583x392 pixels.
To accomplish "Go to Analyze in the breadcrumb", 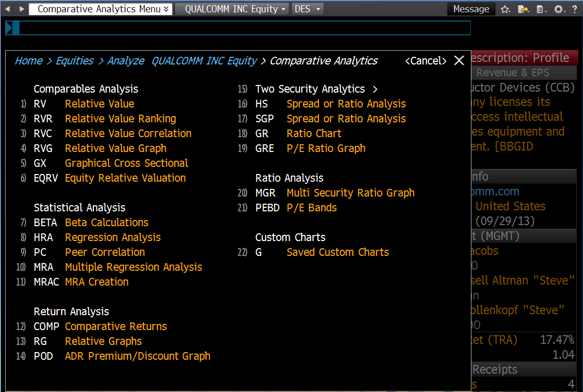I will point(126,60).
